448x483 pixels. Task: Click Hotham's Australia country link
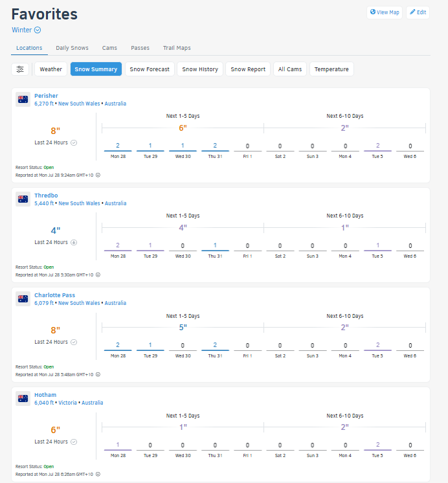point(93,403)
